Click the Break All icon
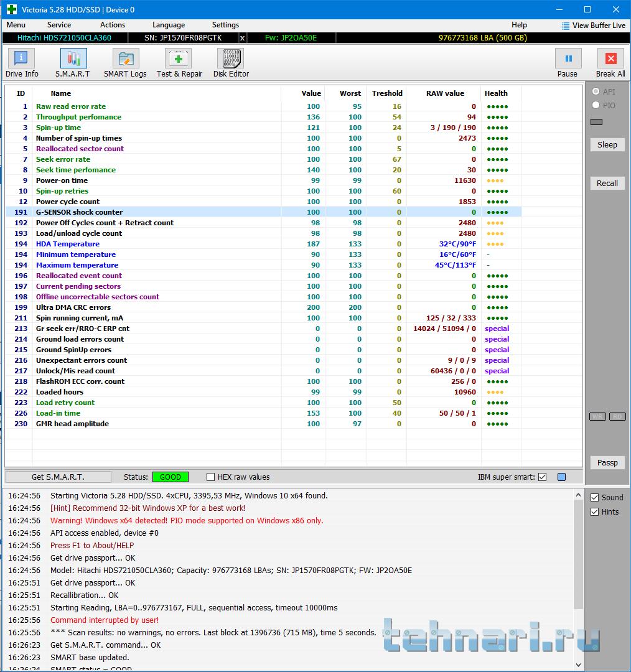Screen dimensions: 631x672 [x=610, y=58]
